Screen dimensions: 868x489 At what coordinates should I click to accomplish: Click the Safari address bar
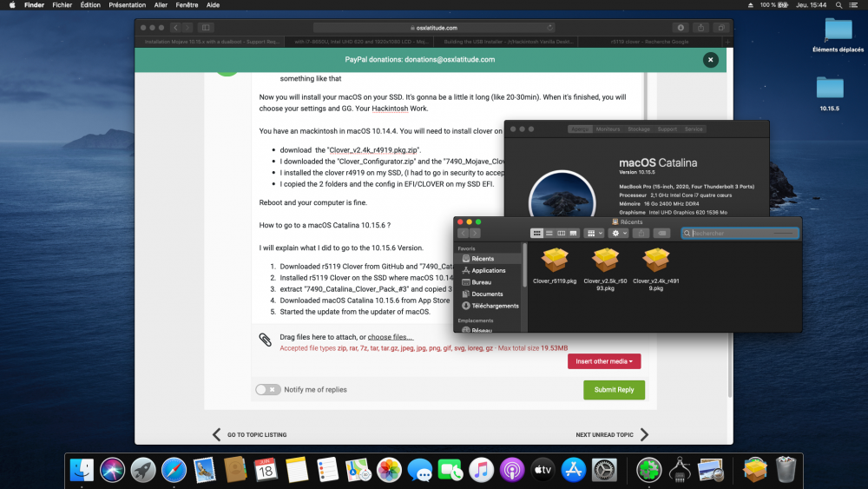(434, 28)
